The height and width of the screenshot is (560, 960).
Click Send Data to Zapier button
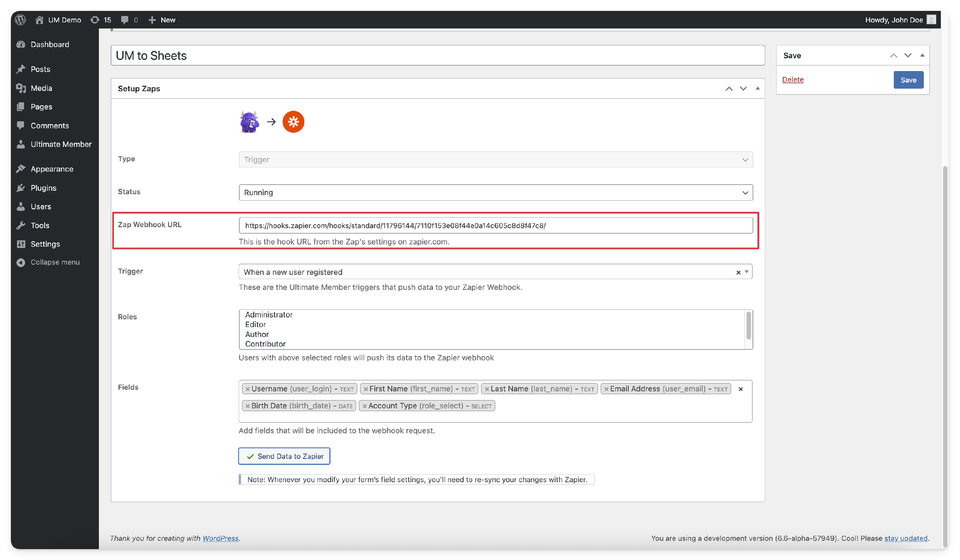coord(284,456)
